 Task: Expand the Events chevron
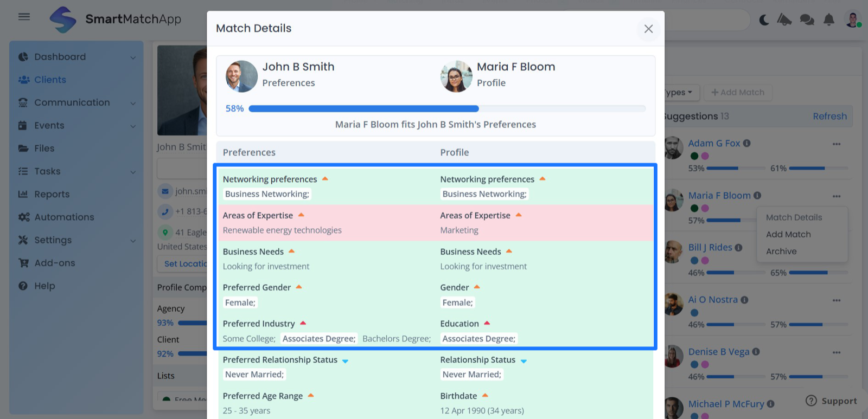[x=133, y=126]
